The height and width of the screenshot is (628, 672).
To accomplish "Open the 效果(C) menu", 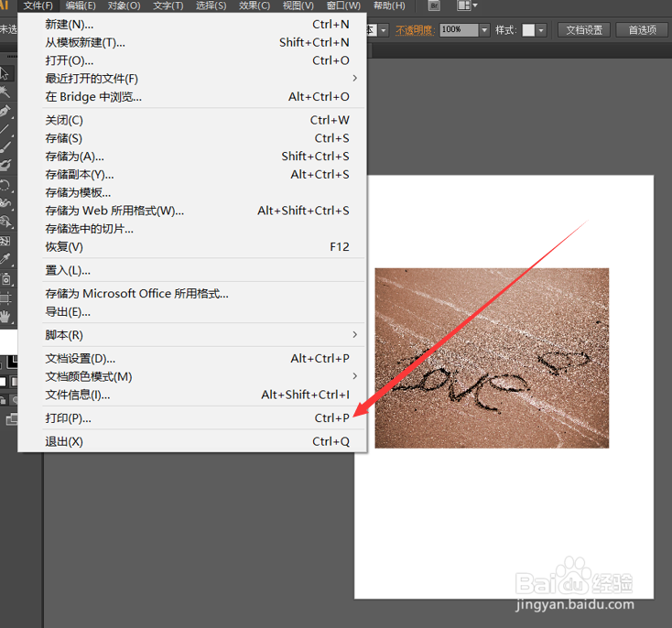I will coord(255,5).
